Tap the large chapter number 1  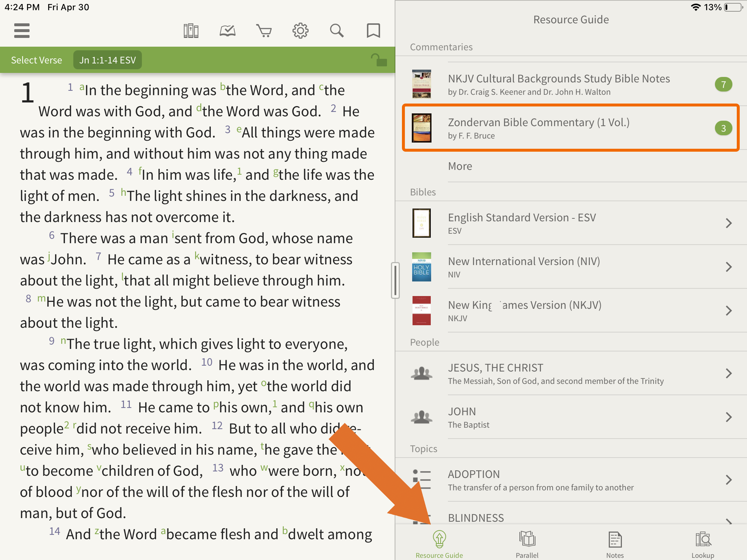[28, 92]
